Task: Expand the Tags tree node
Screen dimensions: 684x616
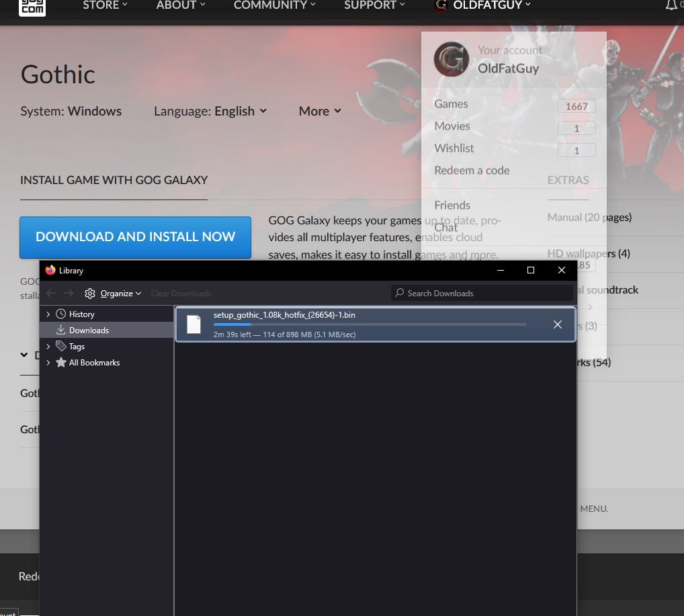Action: pyautogui.click(x=48, y=347)
